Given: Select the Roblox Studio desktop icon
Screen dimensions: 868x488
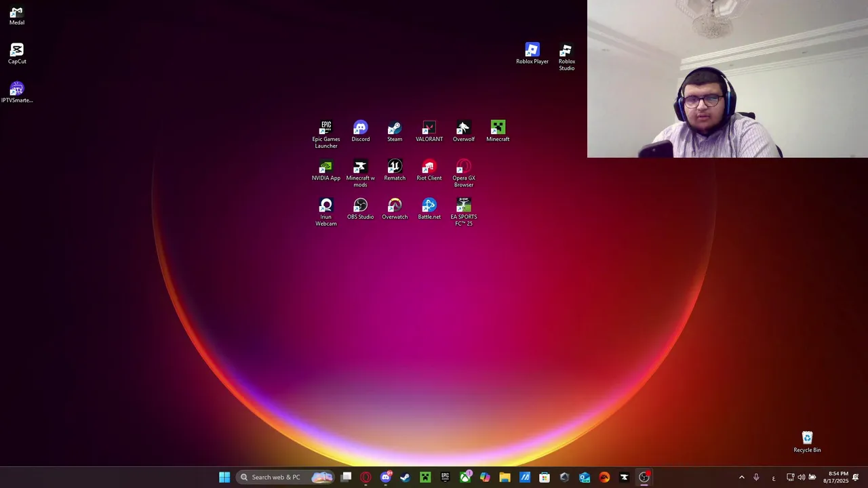Looking at the screenshot, I should [x=566, y=58].
